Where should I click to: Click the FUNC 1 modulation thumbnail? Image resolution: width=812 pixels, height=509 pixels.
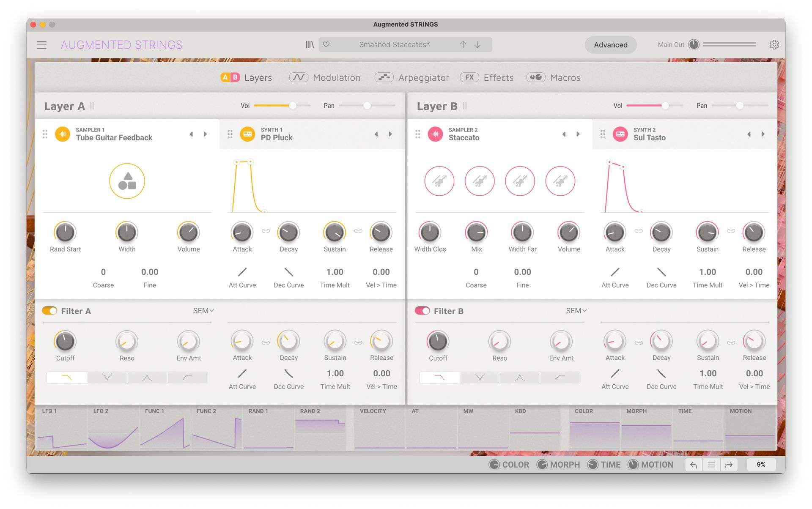(165, 428)
